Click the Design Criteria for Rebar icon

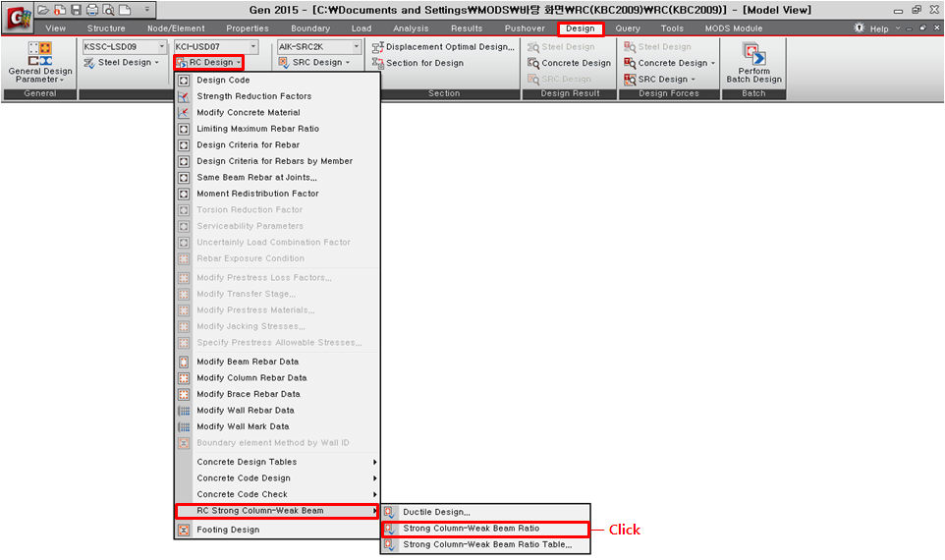(x=184, y=145)
